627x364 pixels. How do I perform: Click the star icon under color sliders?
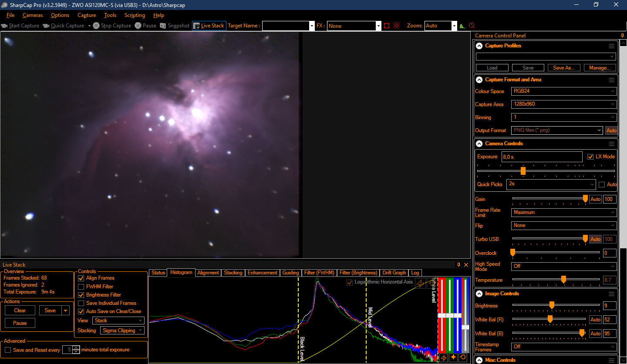coord(453,357)
